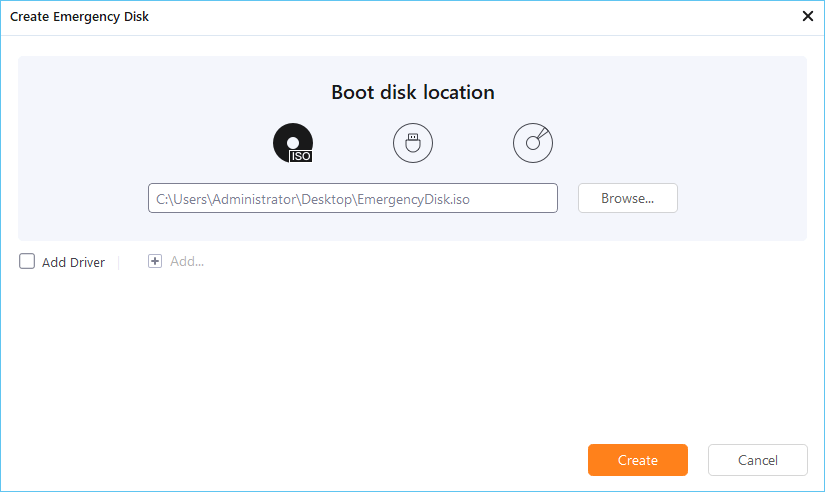Close the Create Emergency Disk dialog
The height and width of the screenshot is (492, 825).
[x=808, y=17]
